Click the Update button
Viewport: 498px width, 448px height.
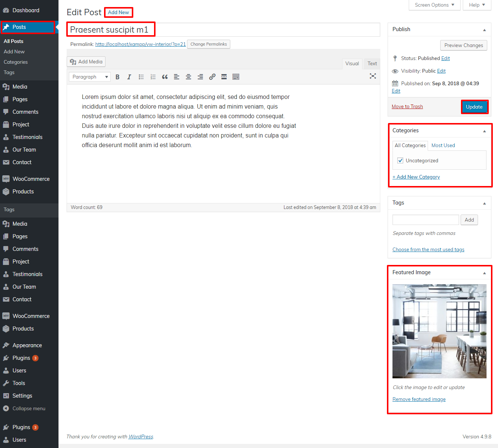click(474, 107)
